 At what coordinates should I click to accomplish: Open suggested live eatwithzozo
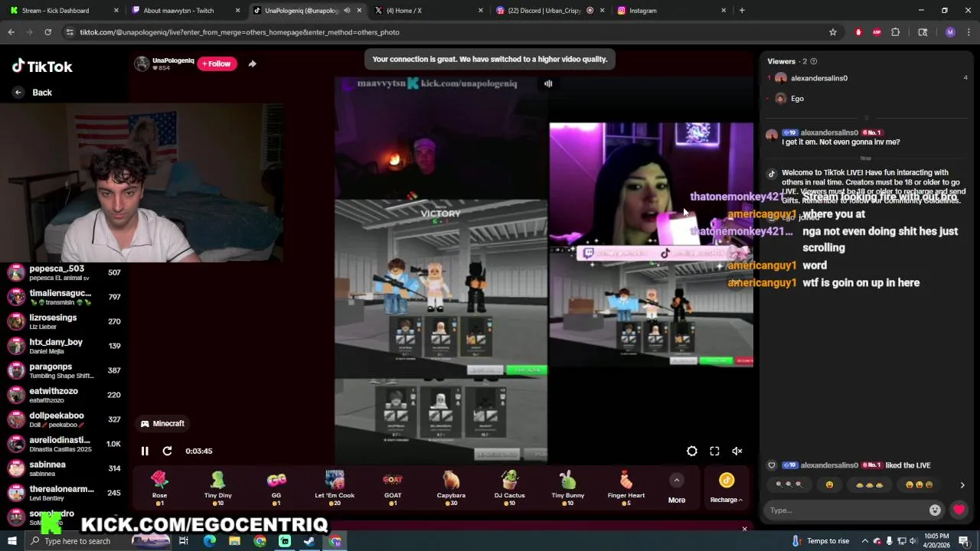click(64, 395)
